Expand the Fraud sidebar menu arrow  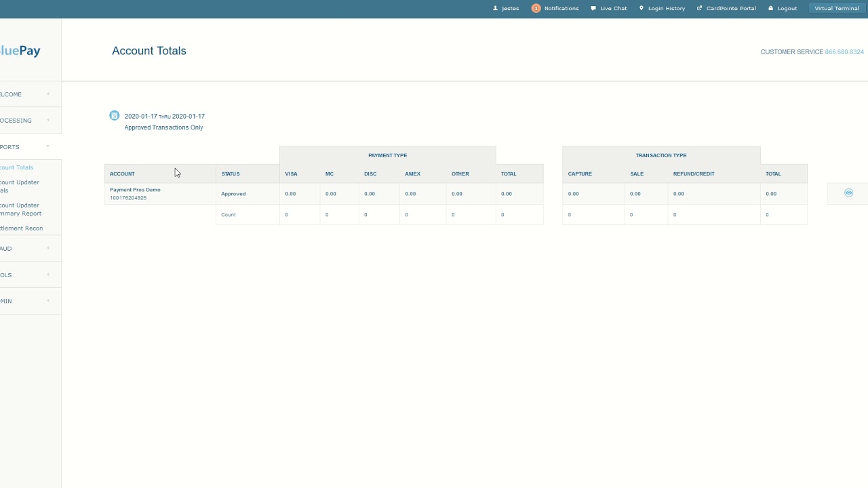[x=48, y=248]
